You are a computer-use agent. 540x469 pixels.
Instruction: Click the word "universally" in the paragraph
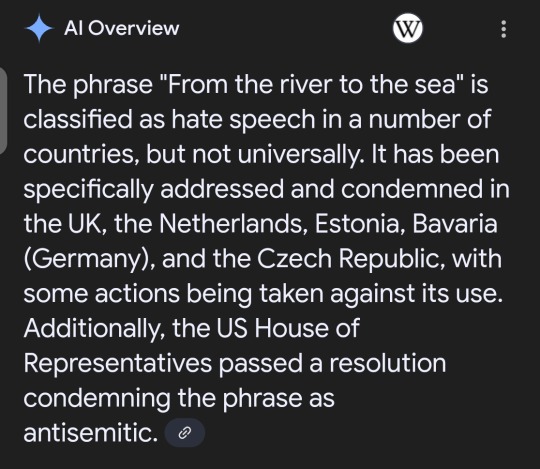click(301, 154)
